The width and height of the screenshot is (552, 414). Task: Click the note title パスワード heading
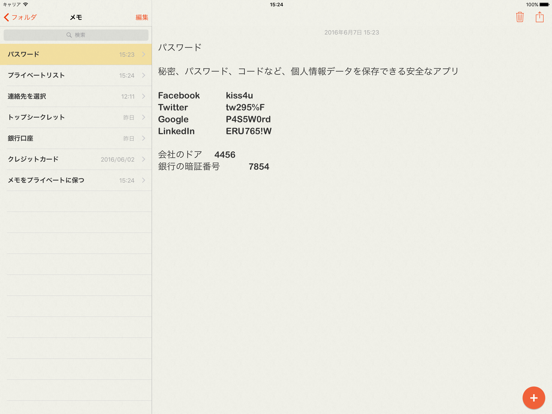(180, 48)
